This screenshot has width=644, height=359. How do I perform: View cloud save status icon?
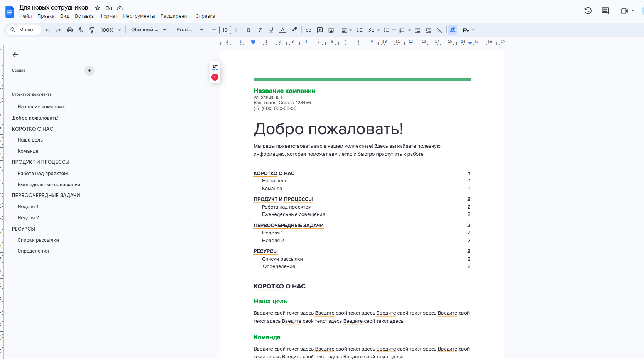click(120, 8)
